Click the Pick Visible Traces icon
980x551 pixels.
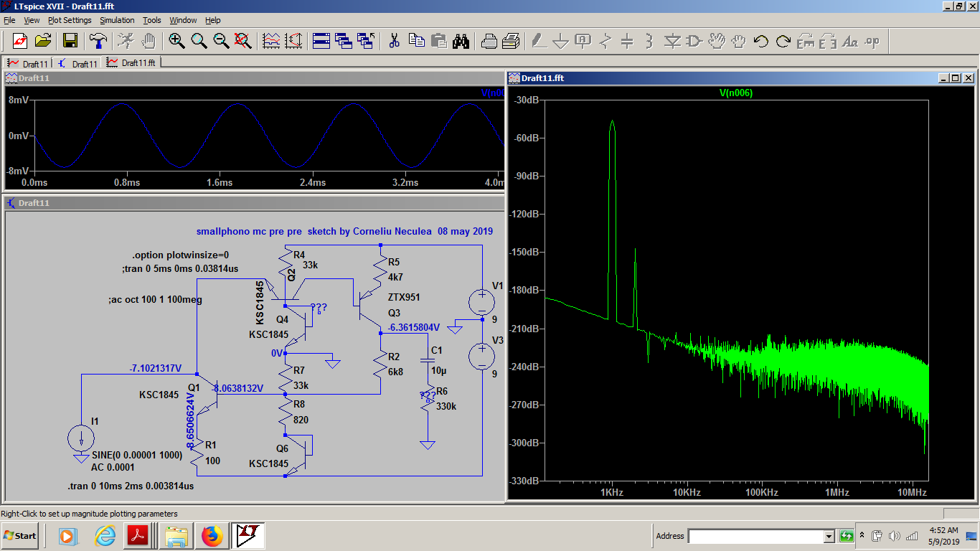(293, 41)
